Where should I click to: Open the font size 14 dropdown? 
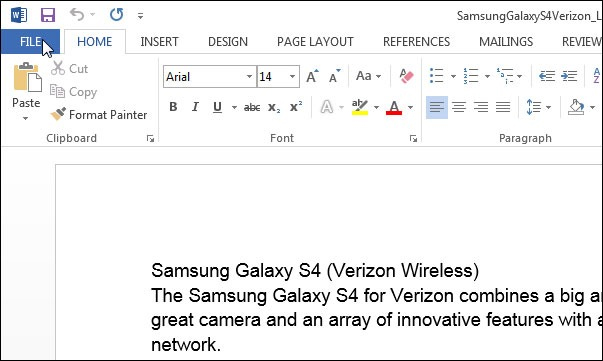pyautogui.click(x=292, y=77)
